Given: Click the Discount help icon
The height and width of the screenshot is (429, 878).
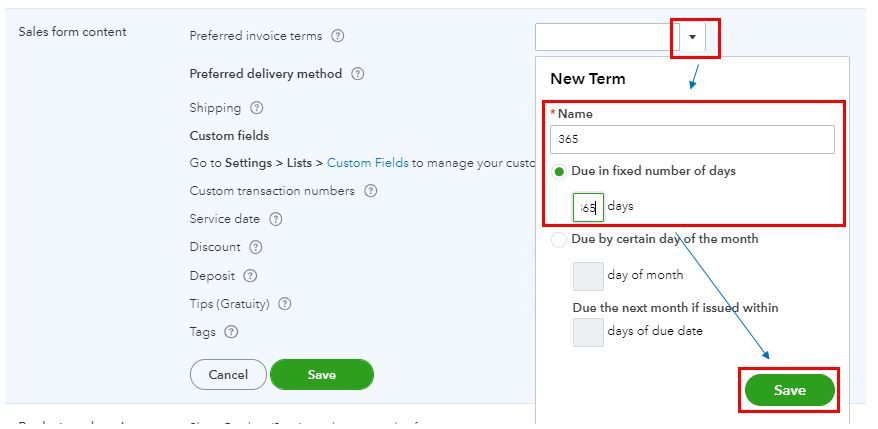Looking at the screenshot, I should pyautogui.click(x=256, y=247).
